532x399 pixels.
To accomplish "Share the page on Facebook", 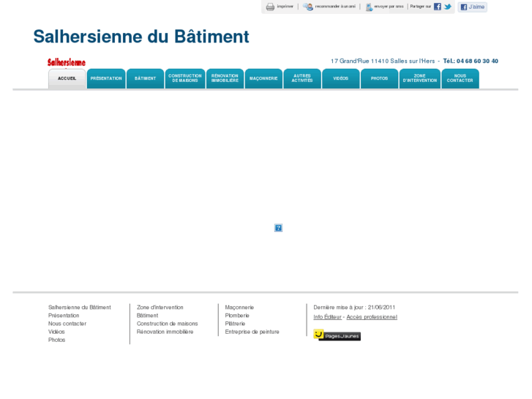I will 438,7.
